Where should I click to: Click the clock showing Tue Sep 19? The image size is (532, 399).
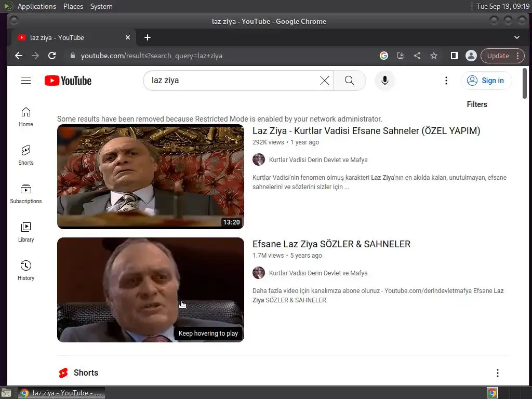(x=502, y=6)
